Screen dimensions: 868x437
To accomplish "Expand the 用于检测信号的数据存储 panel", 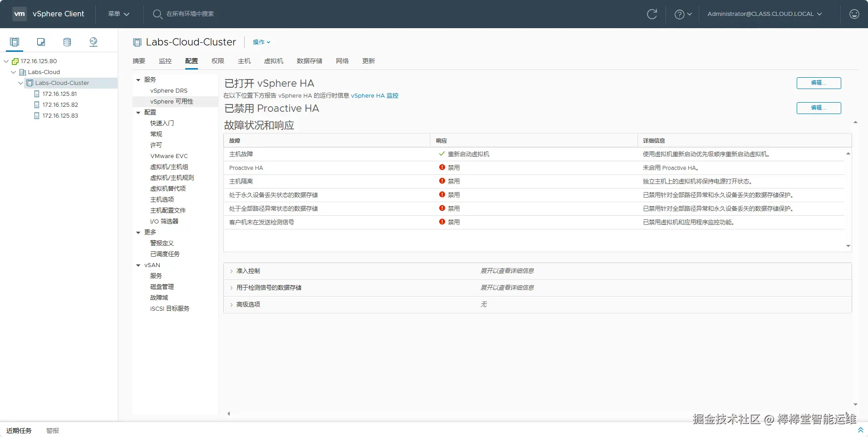I will pos(231,288).
